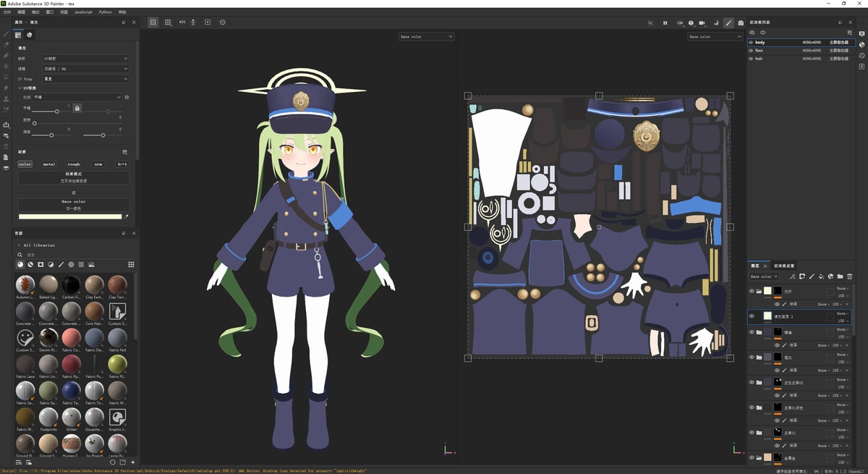The image size is (868, 474).
Task: Switch to painting mode brush icon
Action: click(728, 22)
